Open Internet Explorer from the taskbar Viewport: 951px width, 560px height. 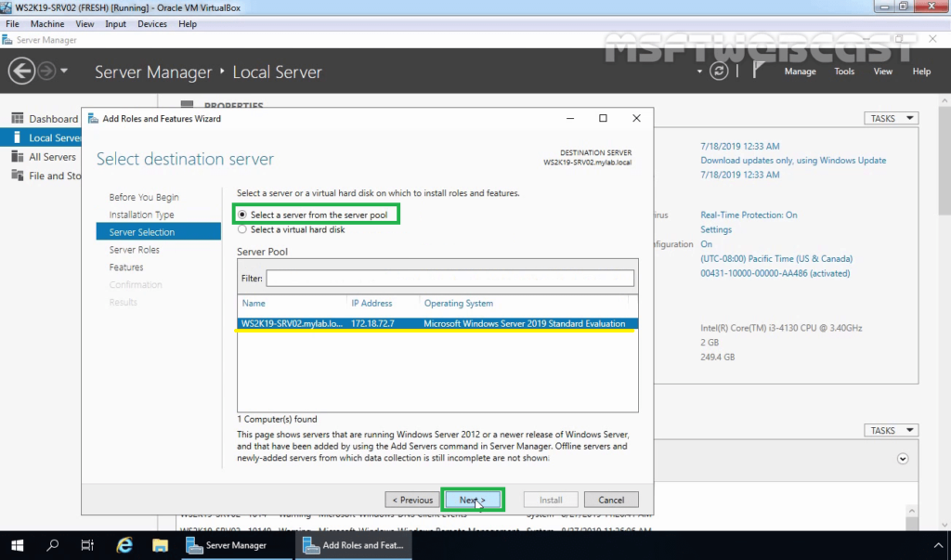tap(124, 545)
